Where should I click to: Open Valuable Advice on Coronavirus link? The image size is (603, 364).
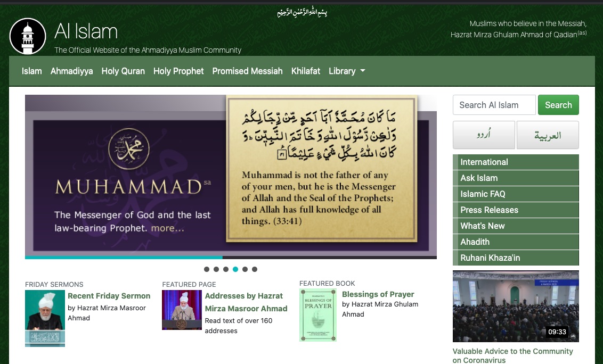512,355
